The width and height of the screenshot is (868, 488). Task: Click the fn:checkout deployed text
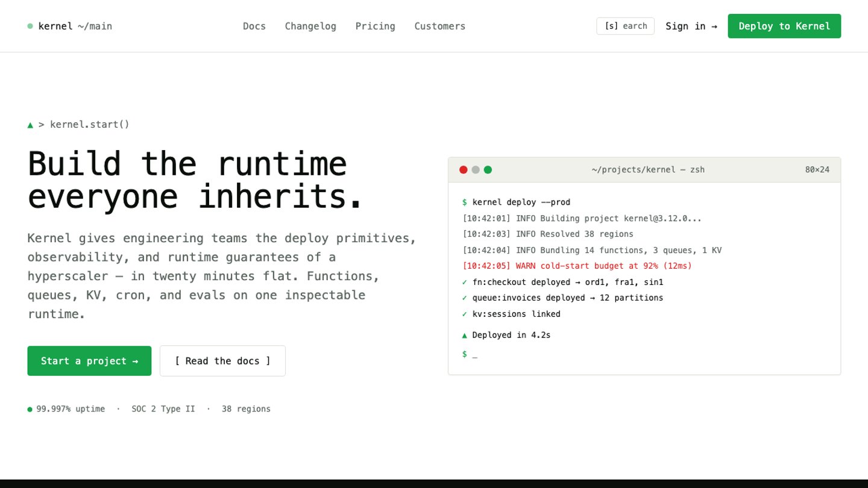(568, 282)
